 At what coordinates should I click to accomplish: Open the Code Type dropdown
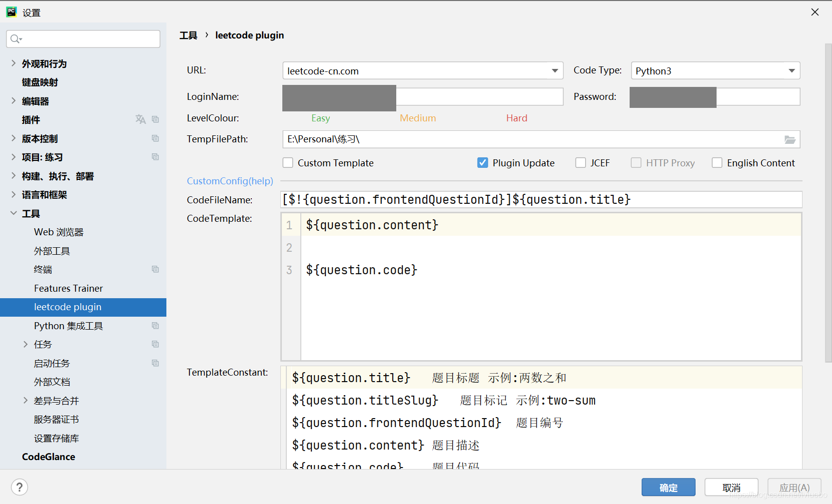pyautogui.click(x=792, y=71)
